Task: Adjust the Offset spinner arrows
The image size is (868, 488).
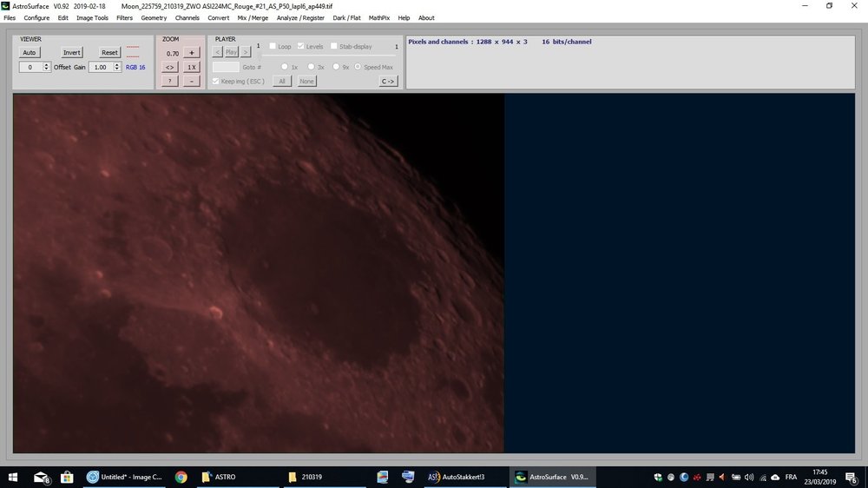Action: pyautogui.click(x=47, y=67)
